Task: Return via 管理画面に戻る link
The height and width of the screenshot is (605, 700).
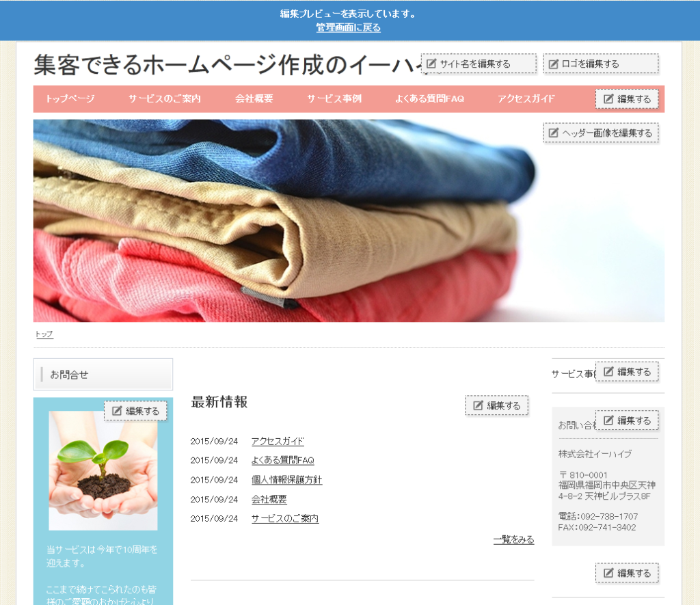Action: point(348,28)
